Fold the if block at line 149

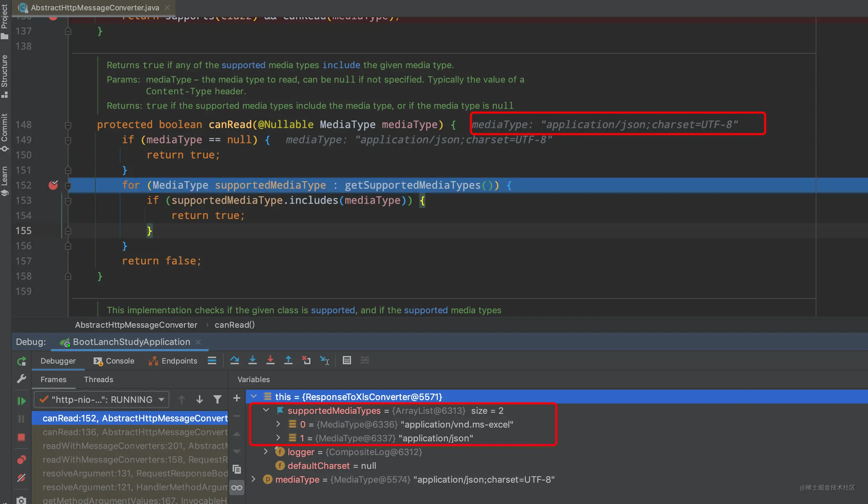(x=68, y=140)
